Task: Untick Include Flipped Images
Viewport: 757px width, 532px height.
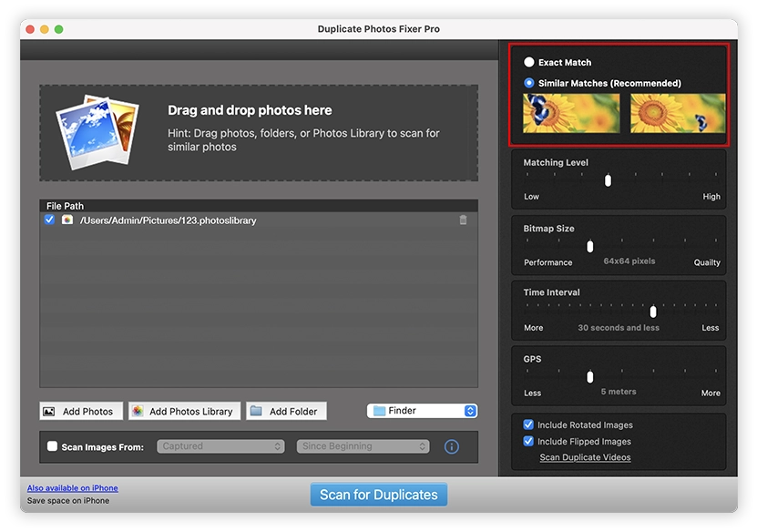Action: pos(528,441)
